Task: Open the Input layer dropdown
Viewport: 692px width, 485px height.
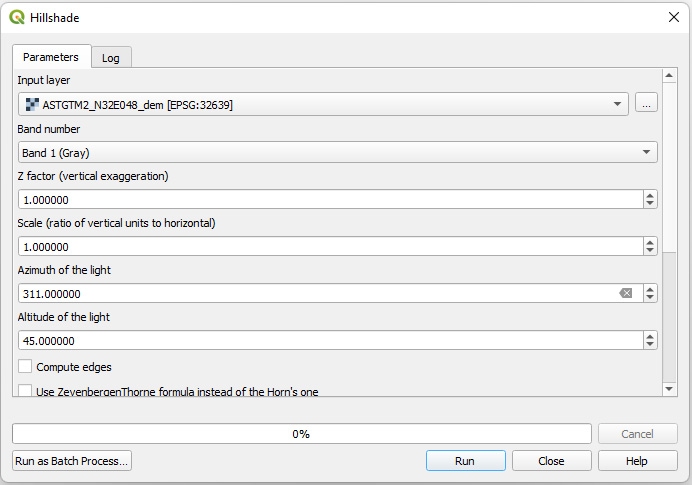Action: [x=323, y=104]
